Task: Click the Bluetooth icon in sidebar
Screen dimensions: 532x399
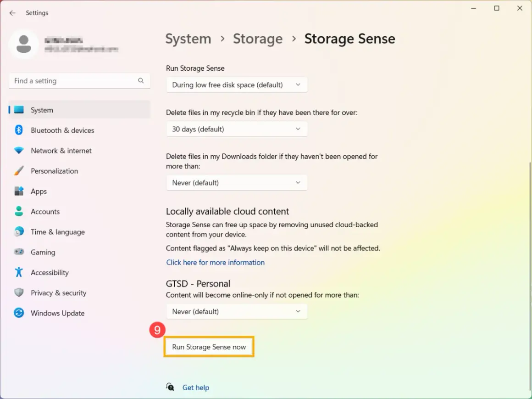Action: coord(19,130)
